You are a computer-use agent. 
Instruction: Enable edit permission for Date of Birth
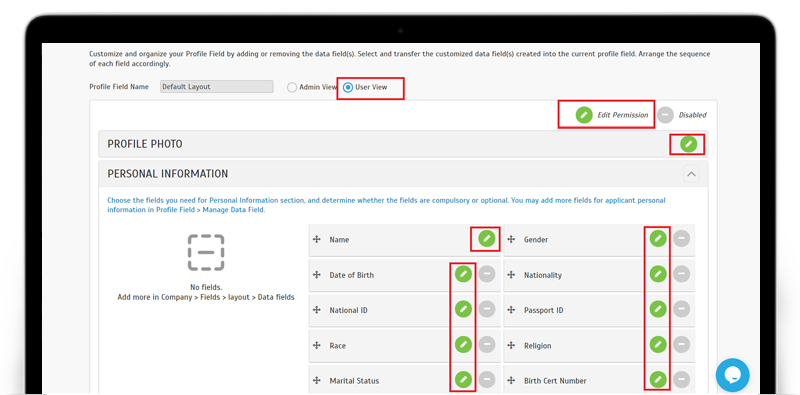(463, 274)
